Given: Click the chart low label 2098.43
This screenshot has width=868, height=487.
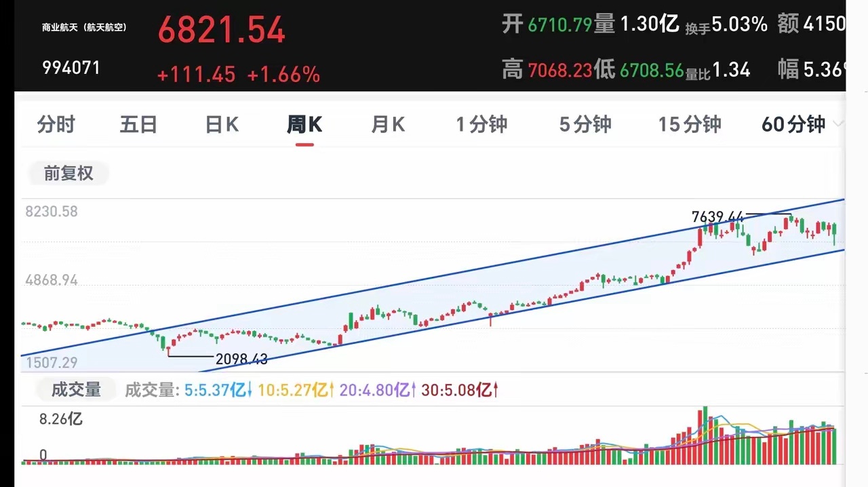Looking at the screenshot, I should [x=241, y=359].
